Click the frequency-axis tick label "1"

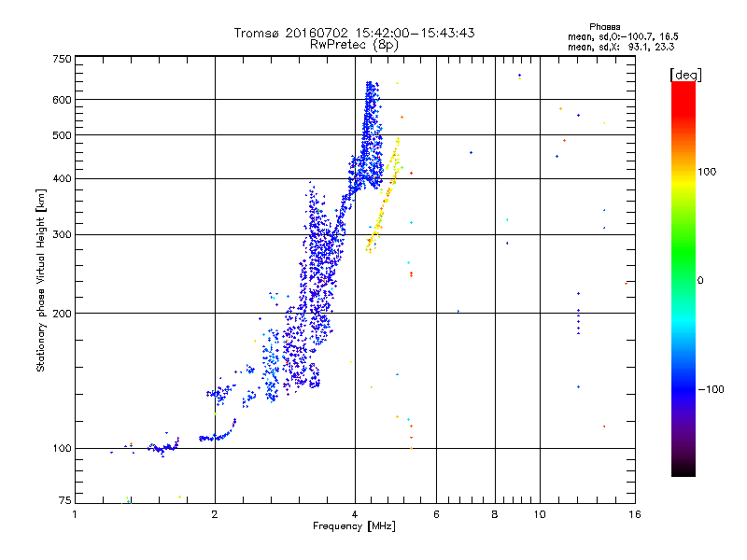(x=75, y=514)
